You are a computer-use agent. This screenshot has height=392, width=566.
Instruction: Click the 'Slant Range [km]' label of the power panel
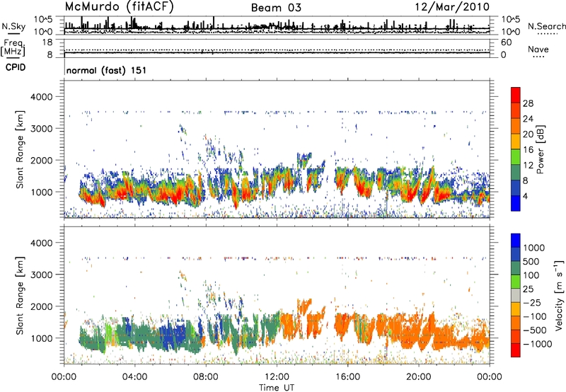20,149
